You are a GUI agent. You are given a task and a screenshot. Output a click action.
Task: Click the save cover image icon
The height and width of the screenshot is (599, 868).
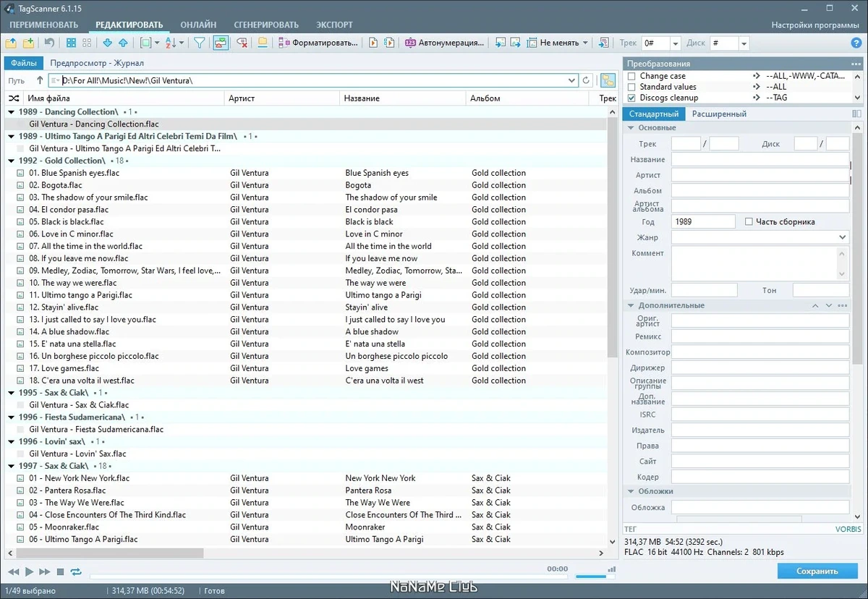click(516, 43)
